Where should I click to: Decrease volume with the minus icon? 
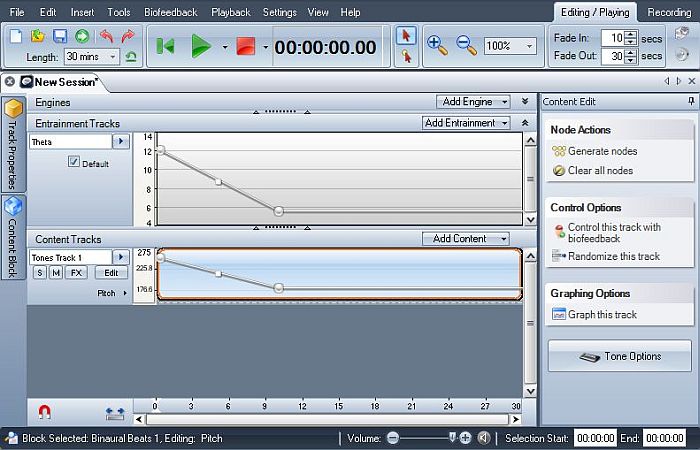coord(393,438)
